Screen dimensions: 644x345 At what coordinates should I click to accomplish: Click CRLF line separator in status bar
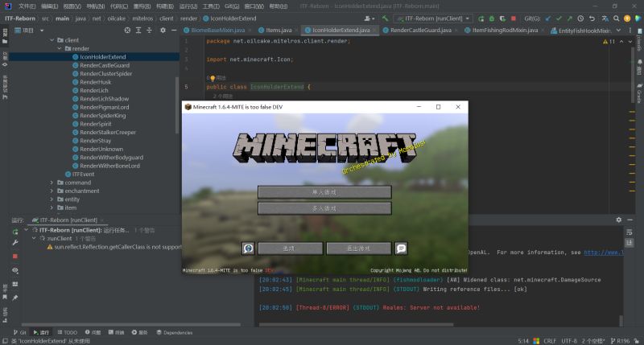click(550, 341)
